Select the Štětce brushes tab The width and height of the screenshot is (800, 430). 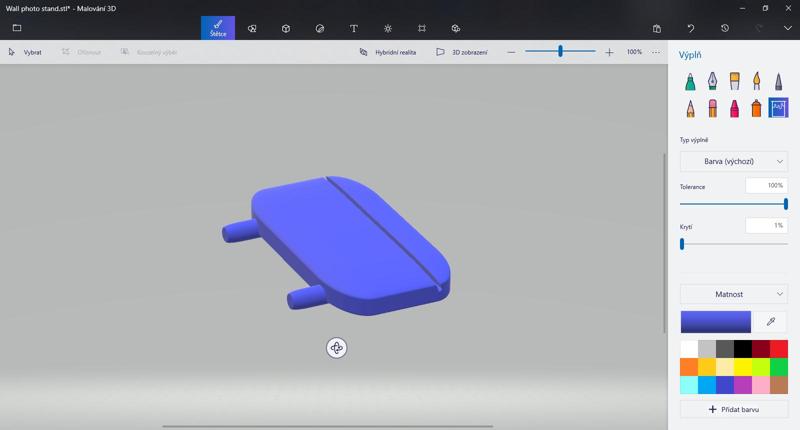(218, 28)
